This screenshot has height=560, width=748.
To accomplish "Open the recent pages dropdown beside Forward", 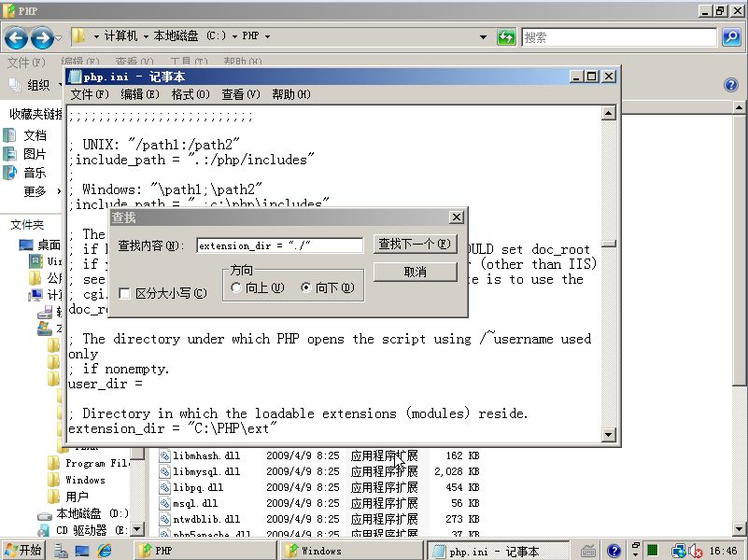I will pyautogui.click(x=58, y=37).
